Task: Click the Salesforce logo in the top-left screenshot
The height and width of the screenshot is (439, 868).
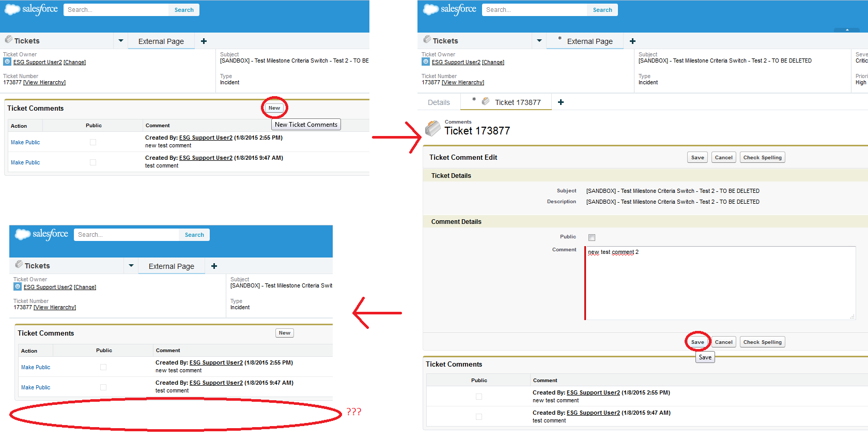Action: click(x=31, y=9)
